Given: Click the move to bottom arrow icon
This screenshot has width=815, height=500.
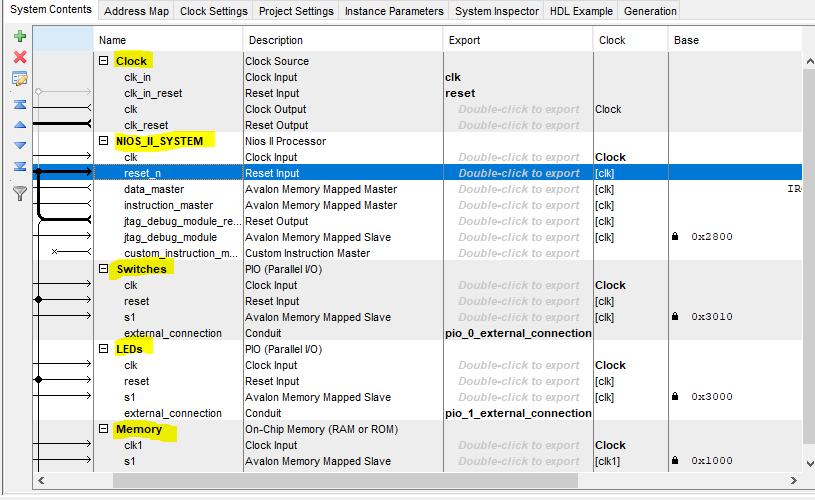Looking at the screenshot, I should pyautogui.click(x=20, y=166).
